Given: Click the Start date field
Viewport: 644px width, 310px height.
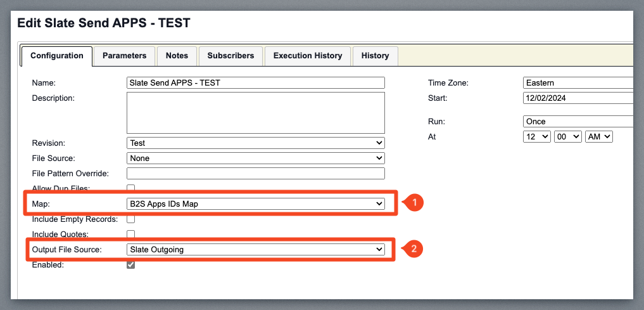Looking at the screenshot, I should pos(578,98).
